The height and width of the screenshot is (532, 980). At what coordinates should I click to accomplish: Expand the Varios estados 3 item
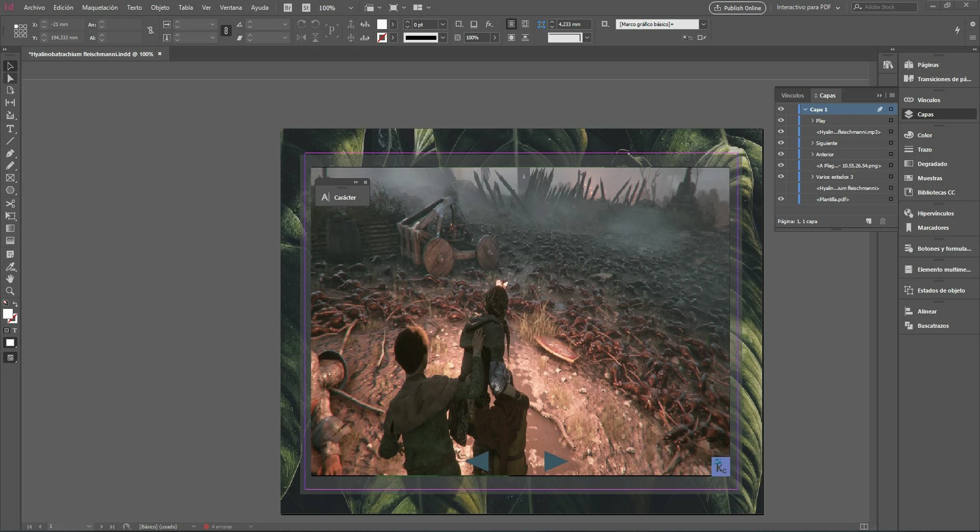tap(812, 177)
